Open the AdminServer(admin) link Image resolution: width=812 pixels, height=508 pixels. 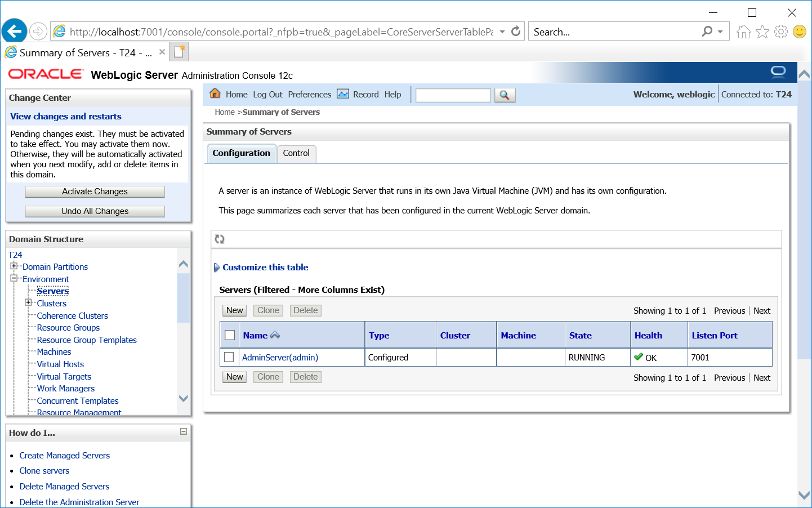click(x=280, y=358)
